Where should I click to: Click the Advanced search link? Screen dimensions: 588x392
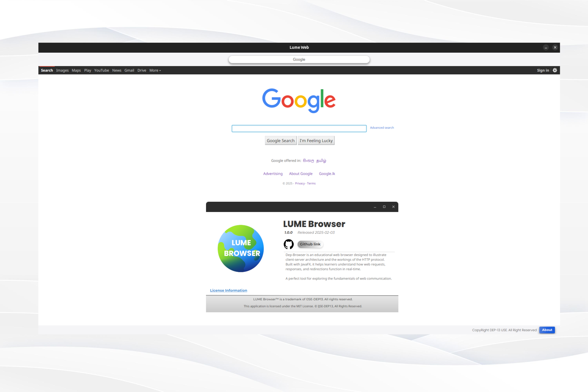[x=381, y=127]
